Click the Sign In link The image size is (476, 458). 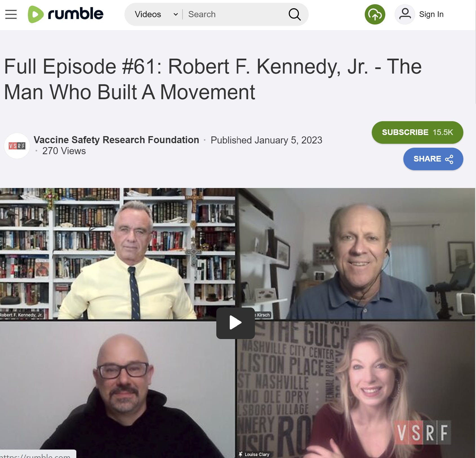coord(431,14)
